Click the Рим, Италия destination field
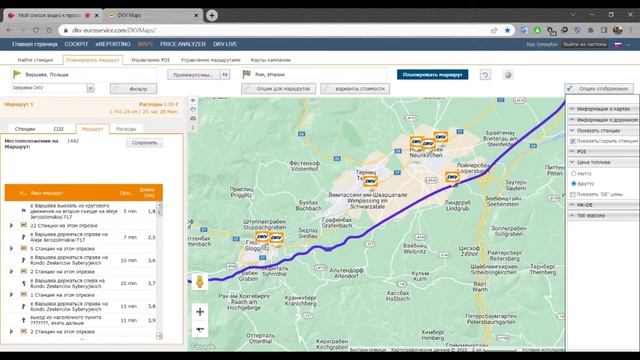This screenshot has width=640, height=360. (314, 75)
